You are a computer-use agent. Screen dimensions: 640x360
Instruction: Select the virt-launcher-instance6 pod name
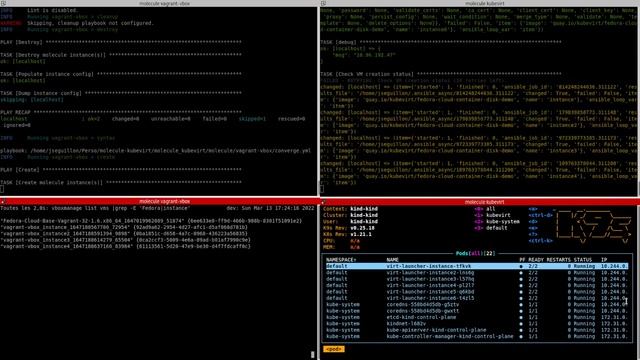point(430,298)
